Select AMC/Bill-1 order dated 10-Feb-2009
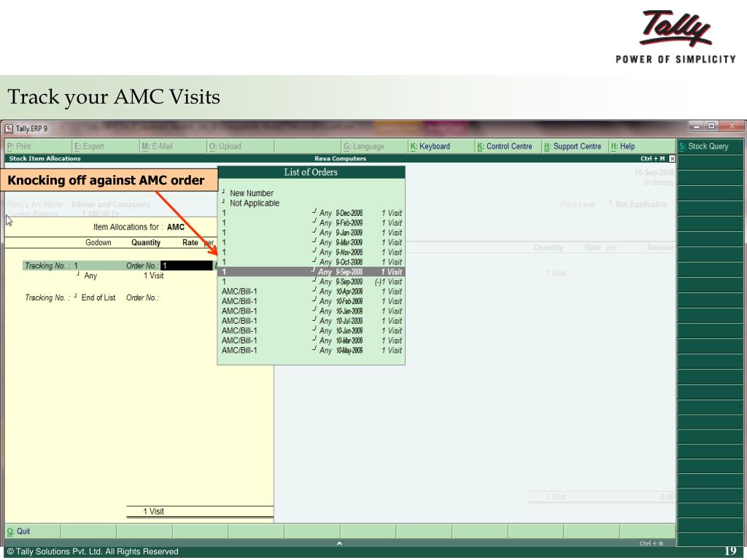The height and width of the screenshot is (560, 747). tap(311, 301)
